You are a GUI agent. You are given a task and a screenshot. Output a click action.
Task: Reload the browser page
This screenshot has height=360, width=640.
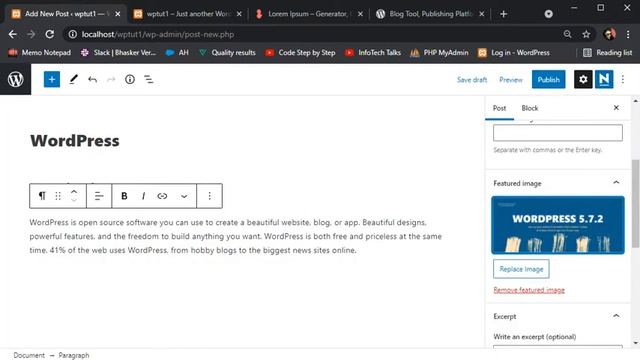click(x=50, y=34)
